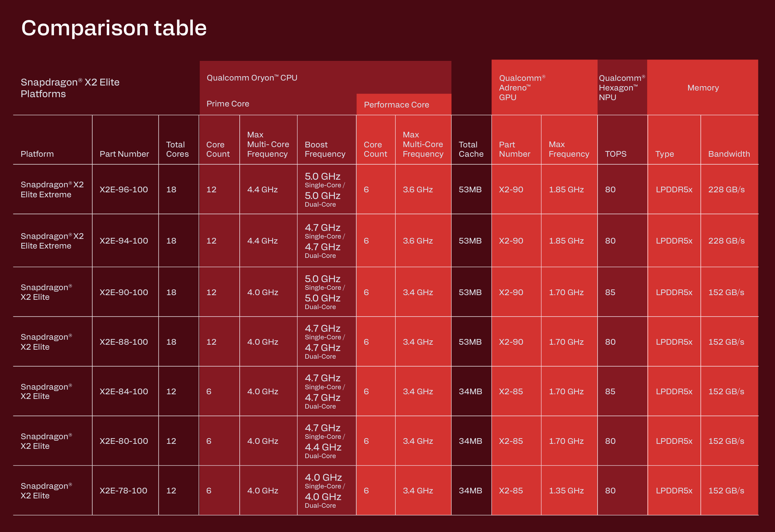Click the X2E-94-100 part number cell
The image size is (775, 532).
(124, 241)
